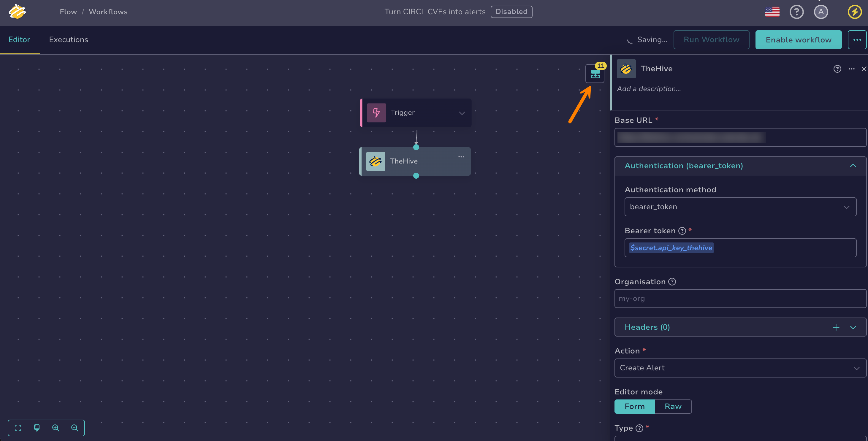Screen dimensions: 868x441
Task: Click the TheHive icon in the side panel header
Action: pos(626,69)
